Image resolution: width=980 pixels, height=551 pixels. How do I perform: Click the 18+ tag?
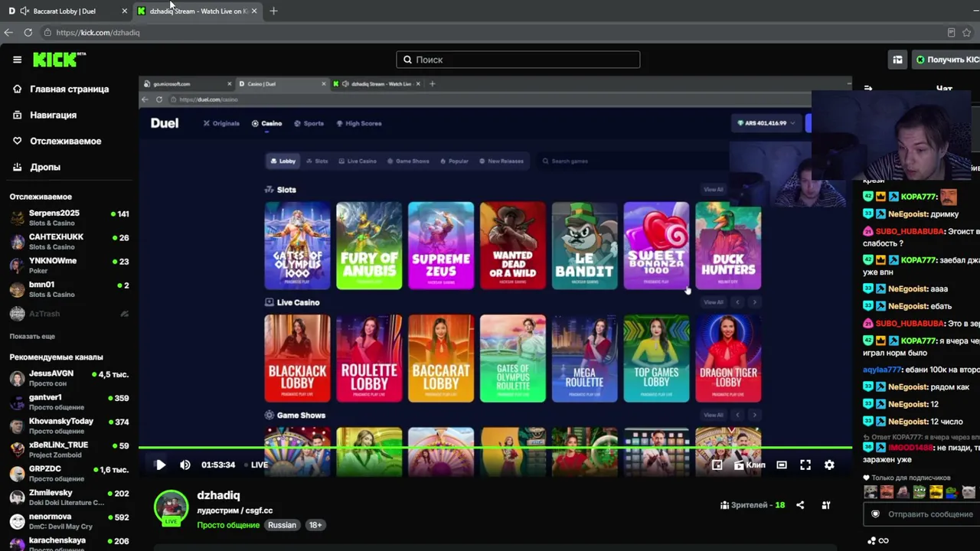(315, 525)
